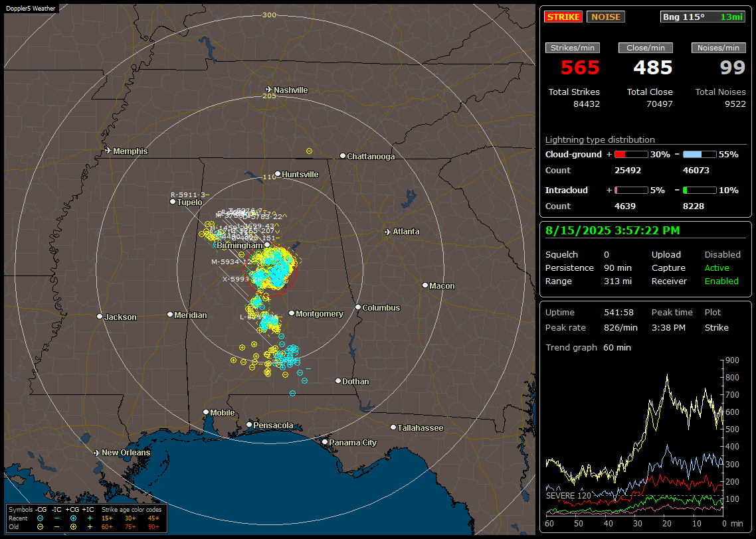Click the Receiver Enabled status
756x539 pixels.
pyautogui.click(x=721, y=281)
